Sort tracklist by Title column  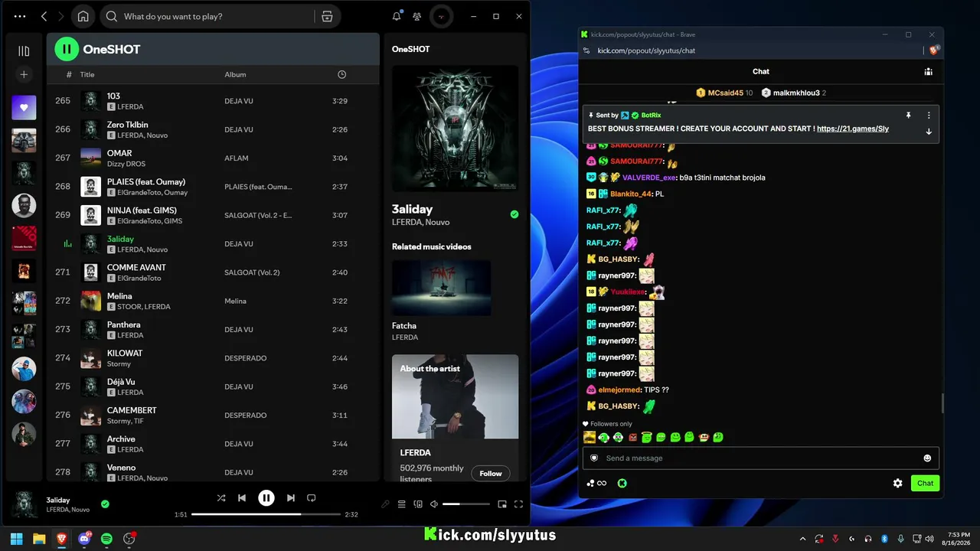tap(87, 74)
